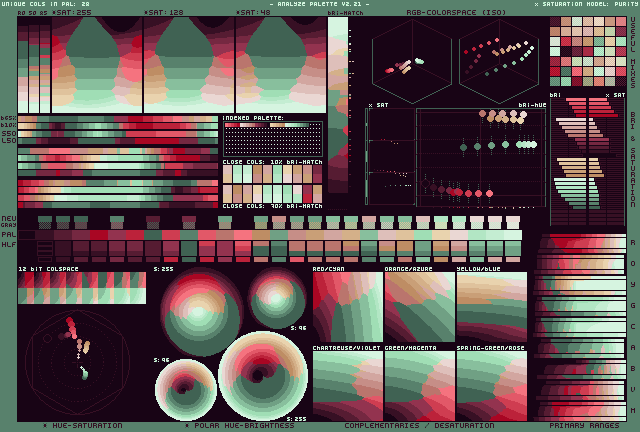Click inside the indexed palette dot grid
This screenshot has height=432, width=640.
pyautogui.click(x=273, y=139)
